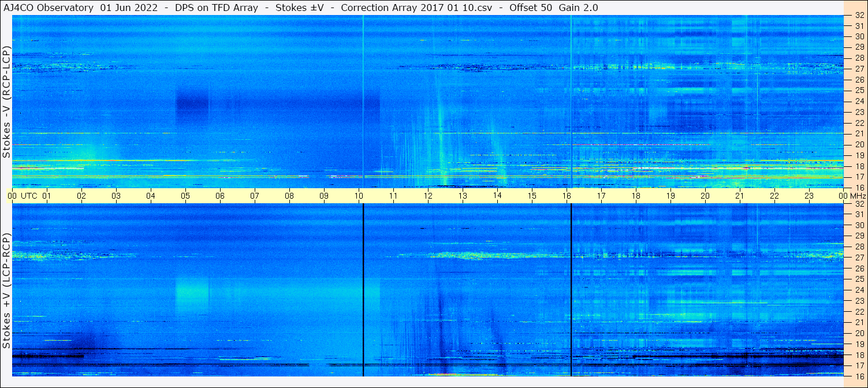Click the 'Gain 2.0' value in header
Image resolution: width=868 pixels, height=388 pixels.
point(579,8)
